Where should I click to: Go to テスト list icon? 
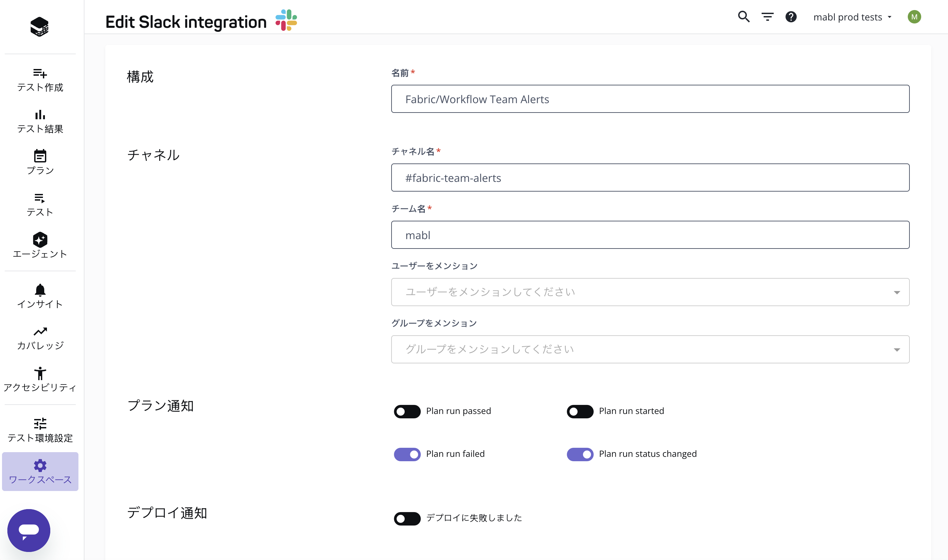coord(40,198)
